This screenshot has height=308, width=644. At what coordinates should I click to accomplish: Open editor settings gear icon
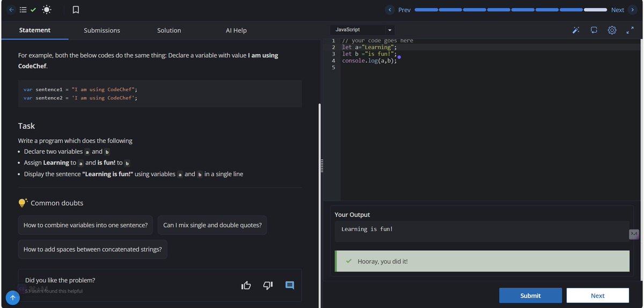612,30
